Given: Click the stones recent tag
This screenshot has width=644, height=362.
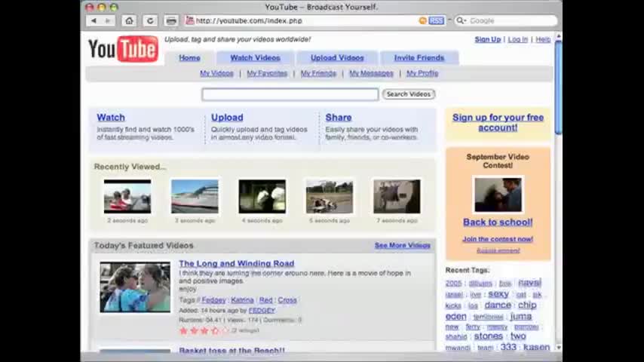Looking at the screenshot, I should click(489, 336).
